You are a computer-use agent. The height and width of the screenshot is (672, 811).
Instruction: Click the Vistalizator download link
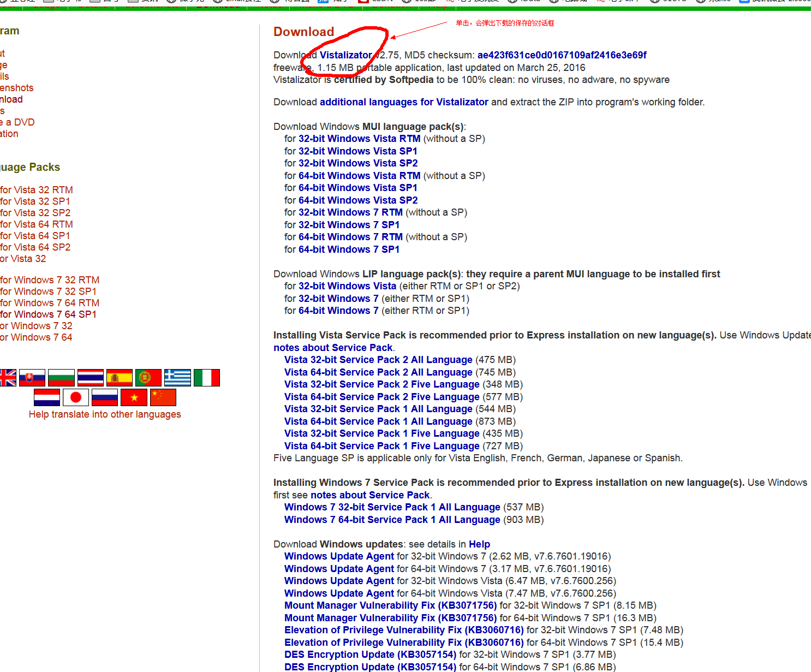point(345,55)
